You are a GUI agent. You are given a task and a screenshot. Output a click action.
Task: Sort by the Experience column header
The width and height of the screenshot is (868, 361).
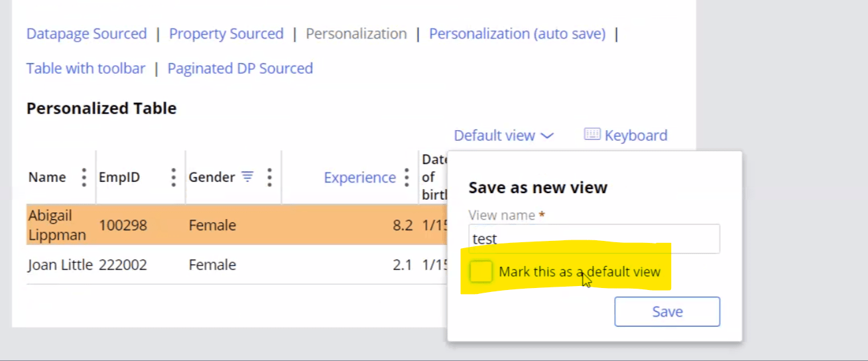pos(359,177)
